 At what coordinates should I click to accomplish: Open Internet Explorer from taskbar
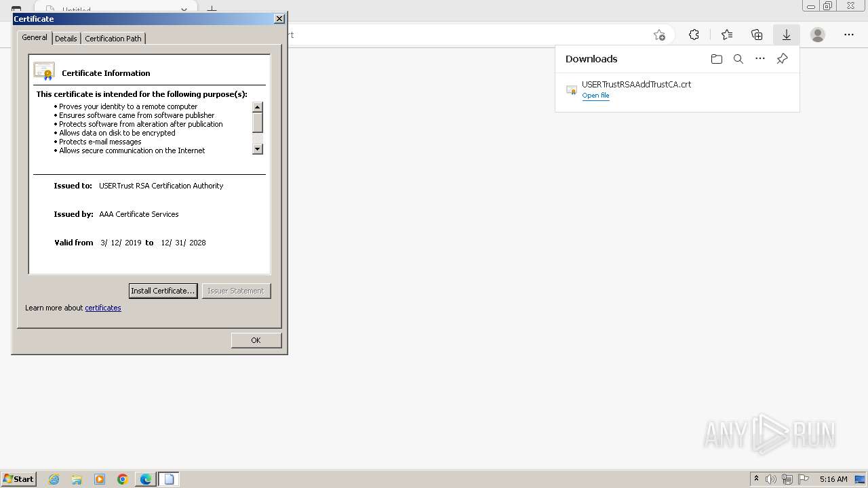[x=54, y=479]
